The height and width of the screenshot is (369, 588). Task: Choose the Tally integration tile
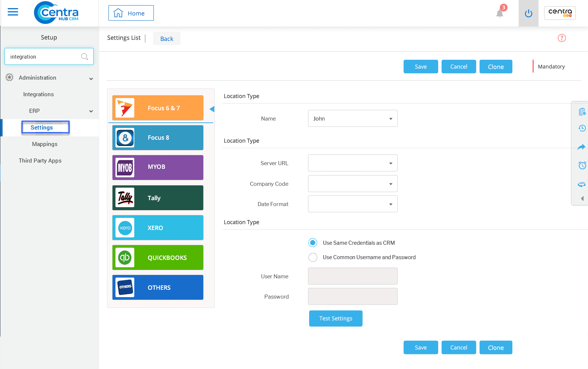tap(158, 198)
